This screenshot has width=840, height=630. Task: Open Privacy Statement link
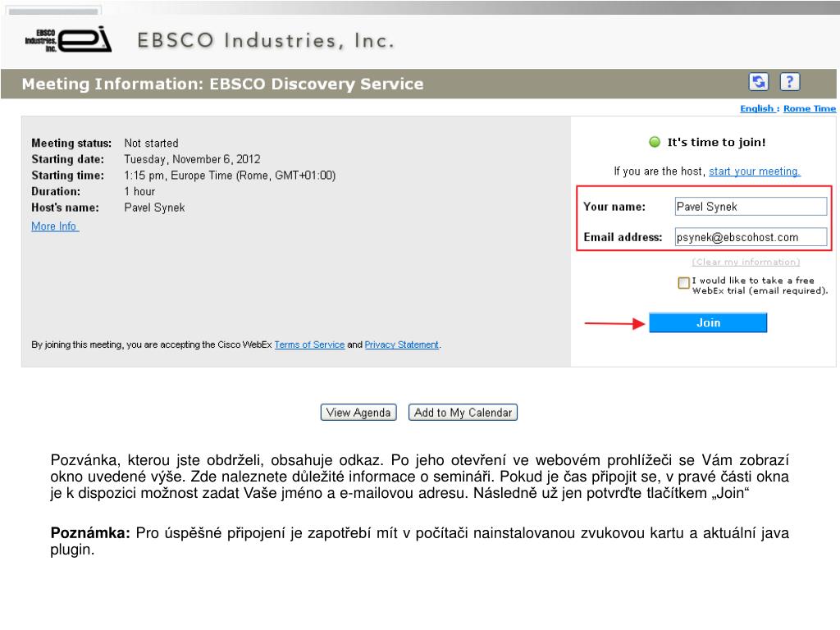401,345
